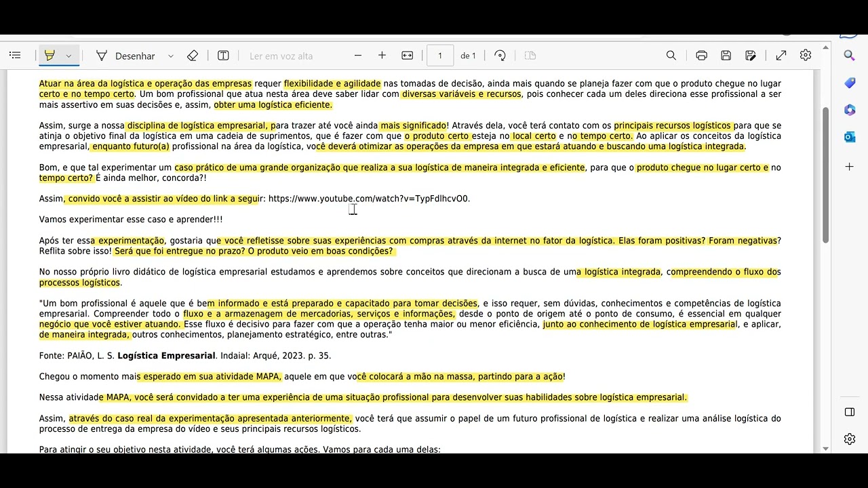Click the highlighted 'mais significado' phrase

coord(413,126)
